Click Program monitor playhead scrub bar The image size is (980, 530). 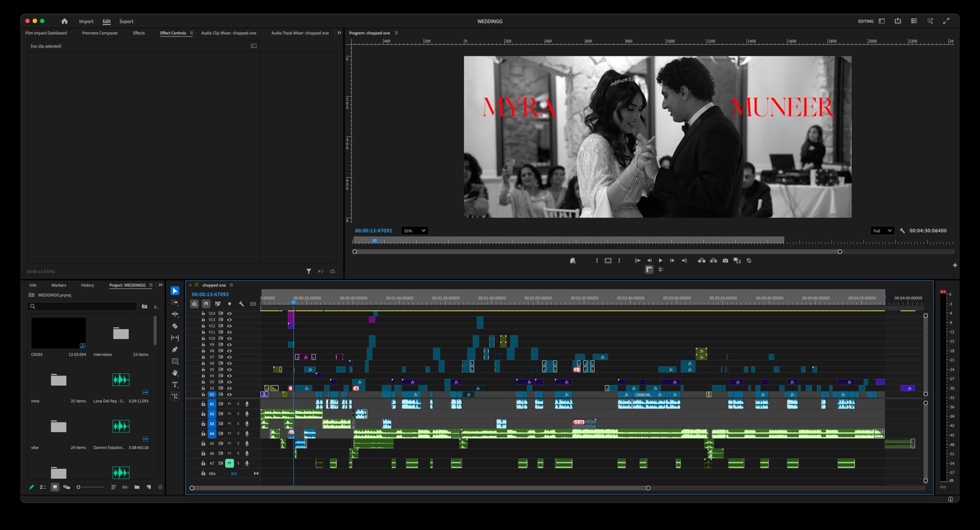[653, 241]
